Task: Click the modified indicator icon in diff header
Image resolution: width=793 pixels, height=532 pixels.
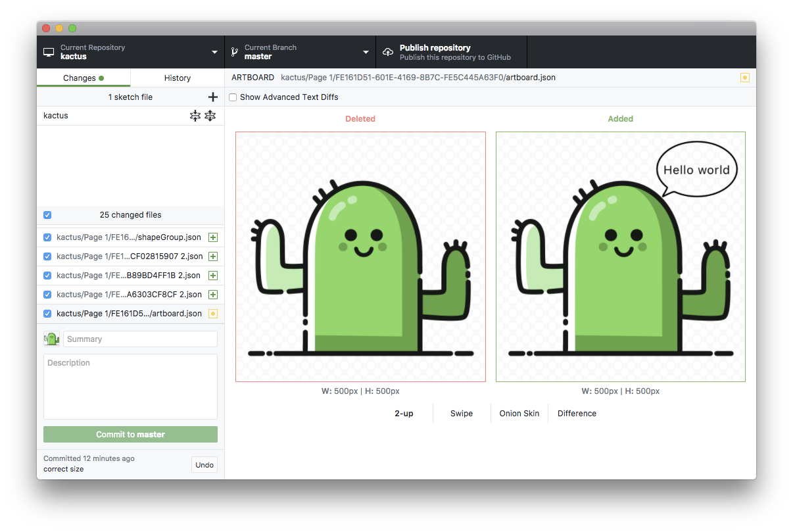Action: tap(745, 78)
